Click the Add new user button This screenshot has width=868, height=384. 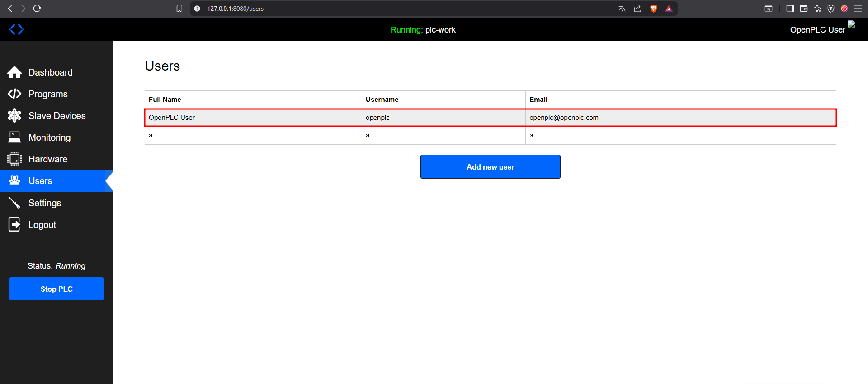(491, 166)
